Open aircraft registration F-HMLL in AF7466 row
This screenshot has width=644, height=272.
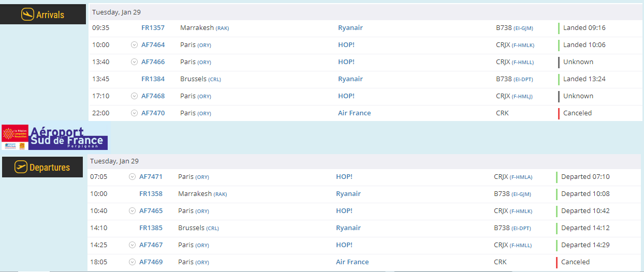(x=523, y=63)
